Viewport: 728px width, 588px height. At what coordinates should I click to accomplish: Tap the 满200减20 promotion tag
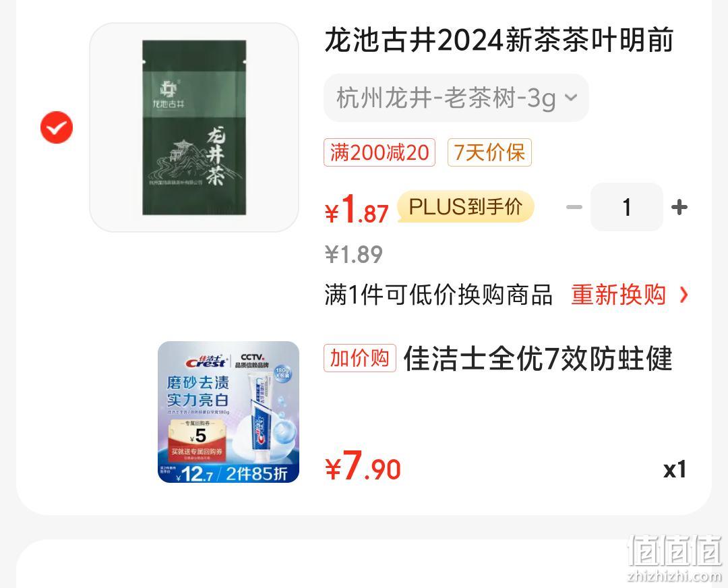380,152
